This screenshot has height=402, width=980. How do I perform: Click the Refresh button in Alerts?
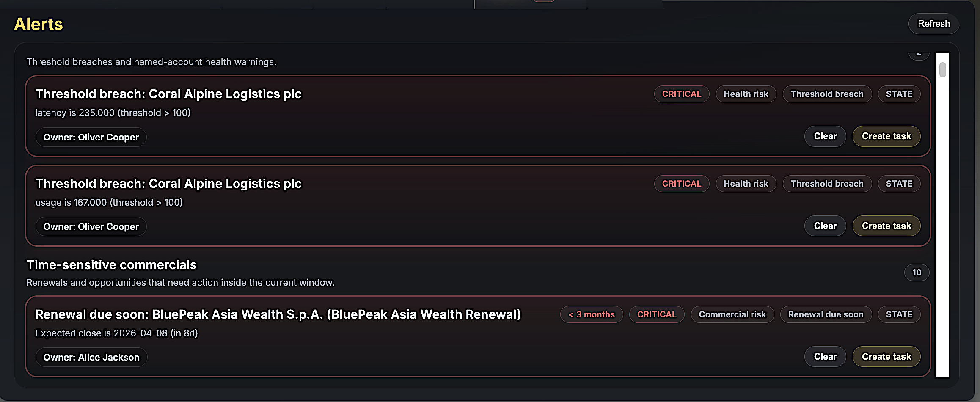933,24
